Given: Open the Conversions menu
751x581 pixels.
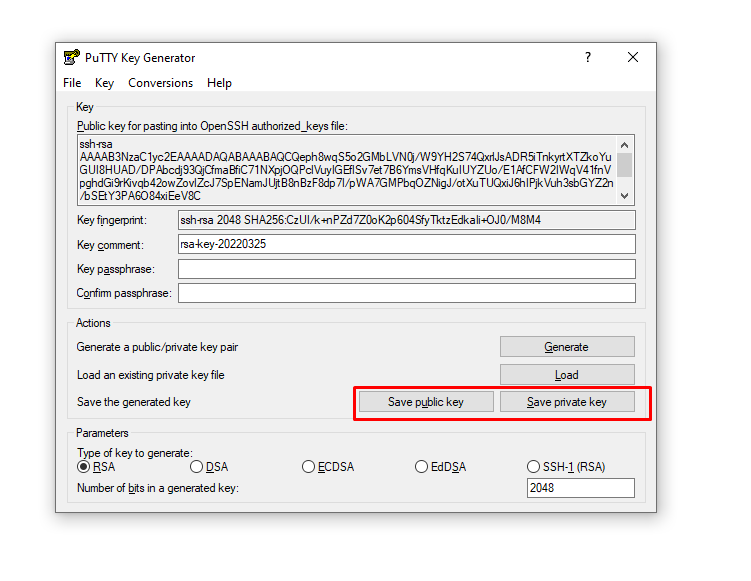Looking at the screenshot, I should [160, 83].
